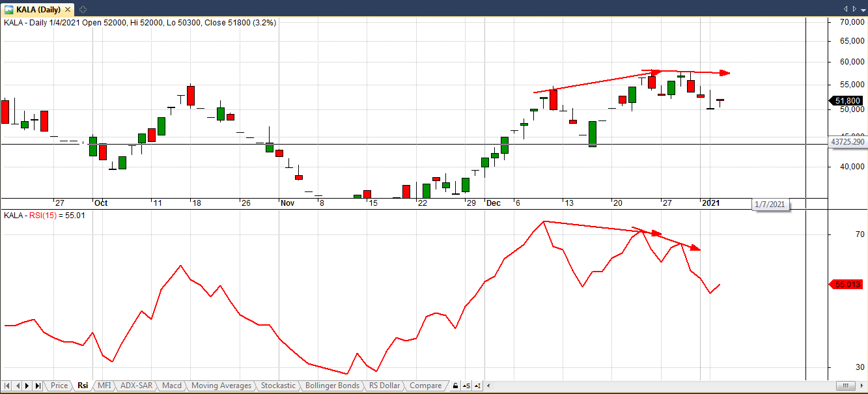
Task: Jump to the last chart sheet tab
Action: click(x=38, y=386)
